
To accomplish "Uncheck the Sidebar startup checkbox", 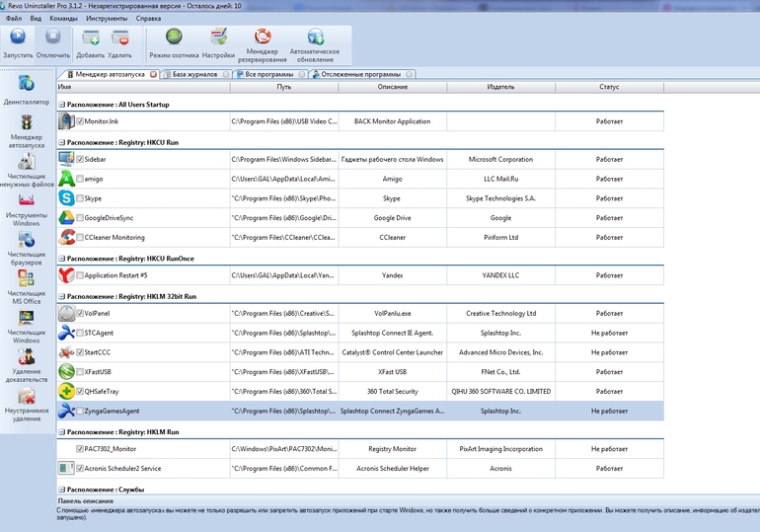I will (x=80, y=159).
